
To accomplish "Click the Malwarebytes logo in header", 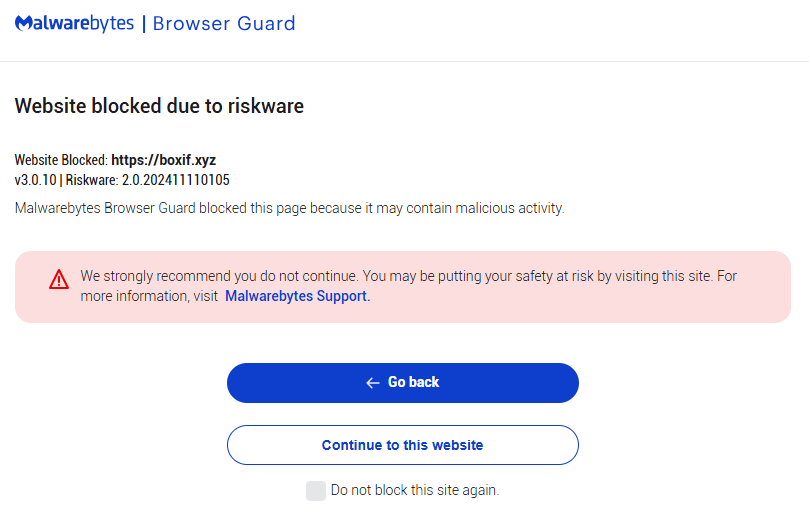I will [74, 23].
